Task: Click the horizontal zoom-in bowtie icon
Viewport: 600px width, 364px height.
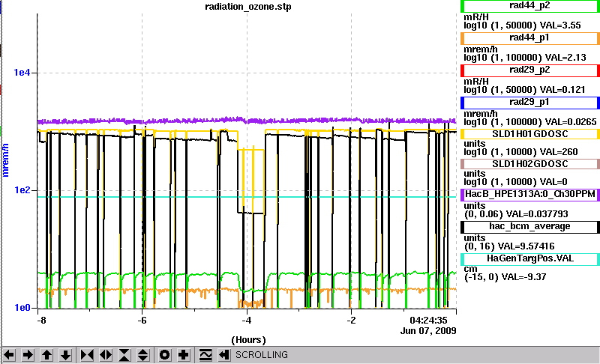Action: (87, 355)
